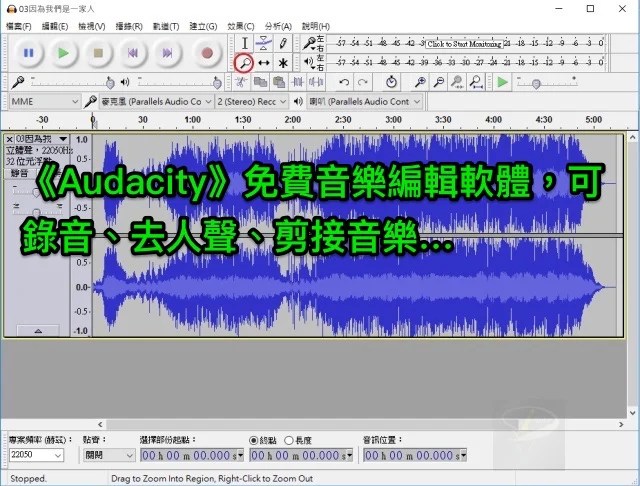Select the Envelope tool
This screenshot has width=640, height=486.
pyautogui.click(x=264, y=43)
